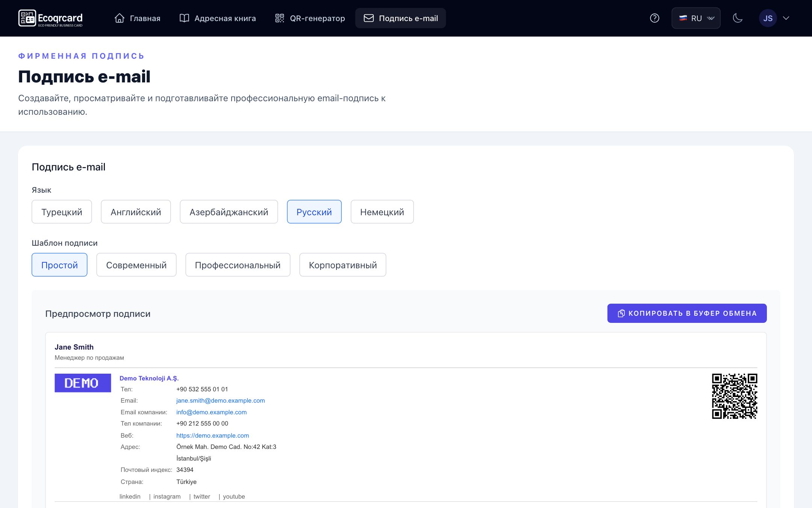
Task: Click the postal code 34394
Action: pos(185,470)
